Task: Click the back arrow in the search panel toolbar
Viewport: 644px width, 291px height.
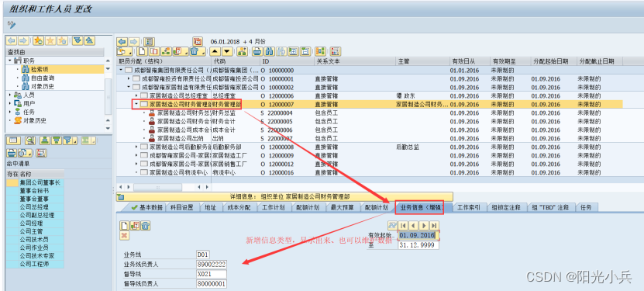Action: (x=12, y=40)
